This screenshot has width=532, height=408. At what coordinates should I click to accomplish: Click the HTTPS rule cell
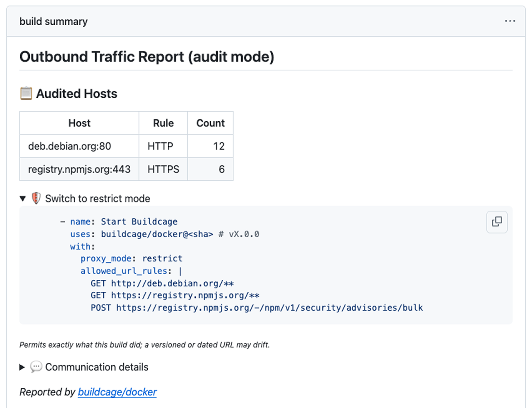click(x=163, y=169)
